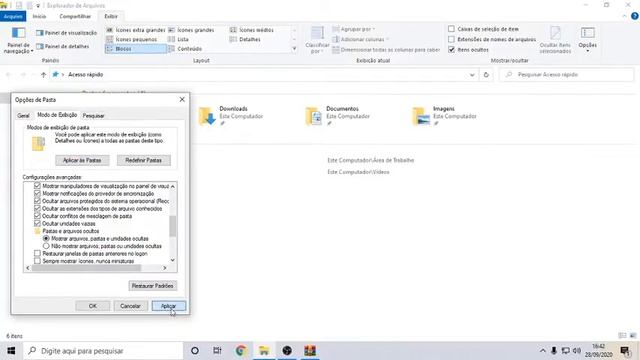Switch to the Início ribbon tab

pyautogui.click(x=39, y=16)
